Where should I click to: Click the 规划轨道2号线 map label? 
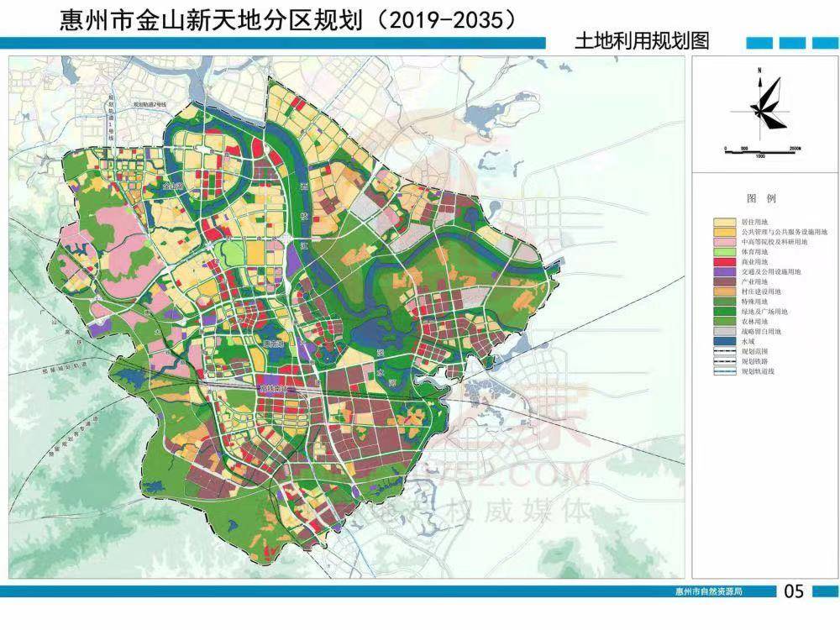[150, 104]
